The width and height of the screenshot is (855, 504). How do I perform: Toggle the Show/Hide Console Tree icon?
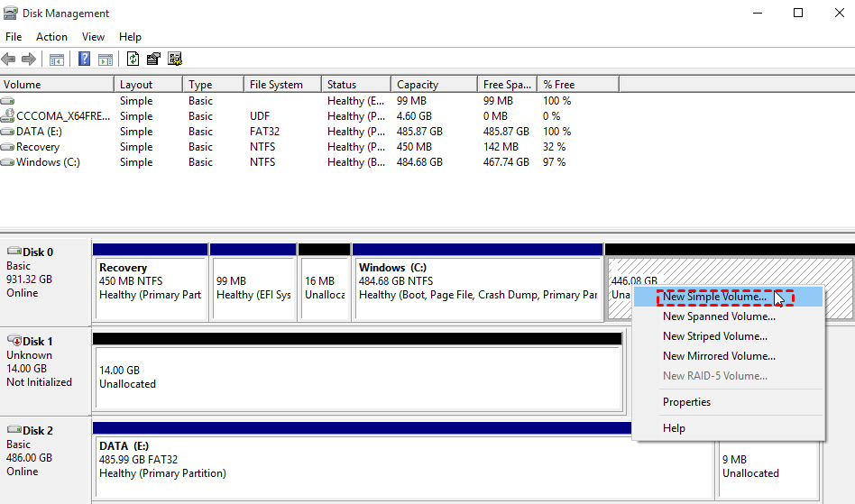pos(57,59)
